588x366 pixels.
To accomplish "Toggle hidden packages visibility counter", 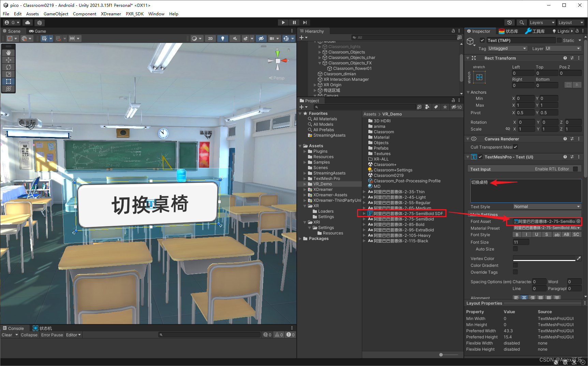I will (456, 107).
